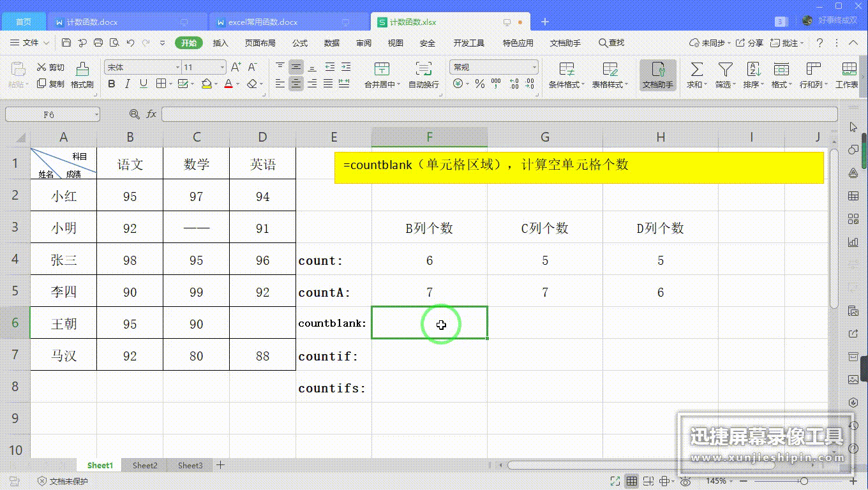
Task: Toggle middle vertical alignment
Action: coord(296,67)
